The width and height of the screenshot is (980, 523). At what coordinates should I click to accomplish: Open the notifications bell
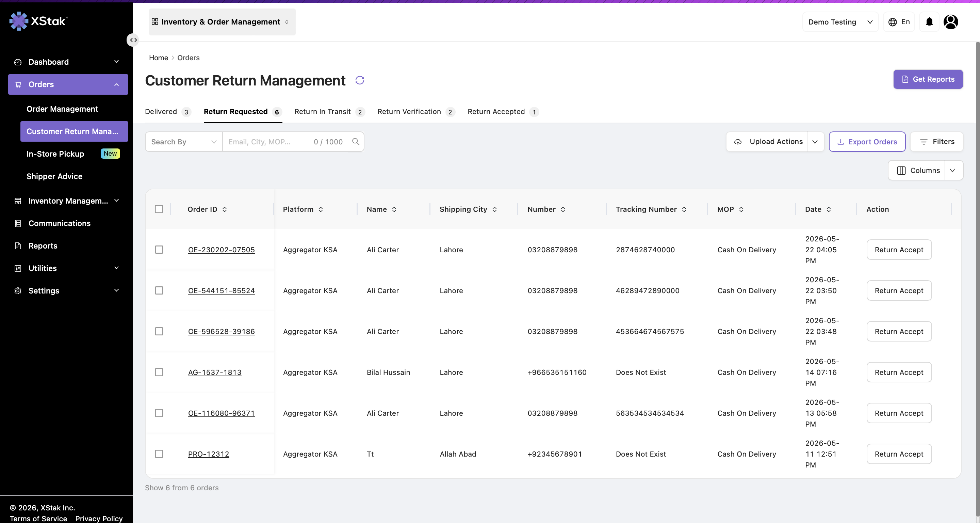point(929,22)
